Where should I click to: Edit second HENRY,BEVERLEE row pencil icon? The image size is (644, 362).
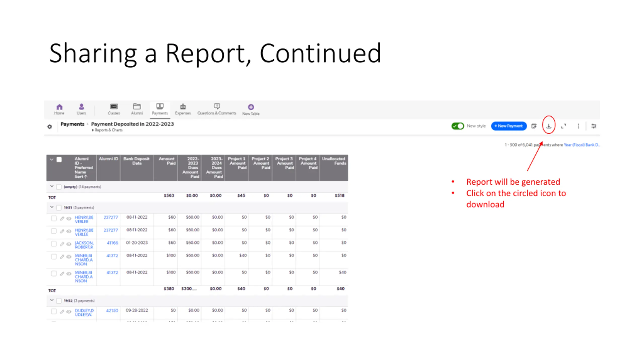(x=62, y=231)
